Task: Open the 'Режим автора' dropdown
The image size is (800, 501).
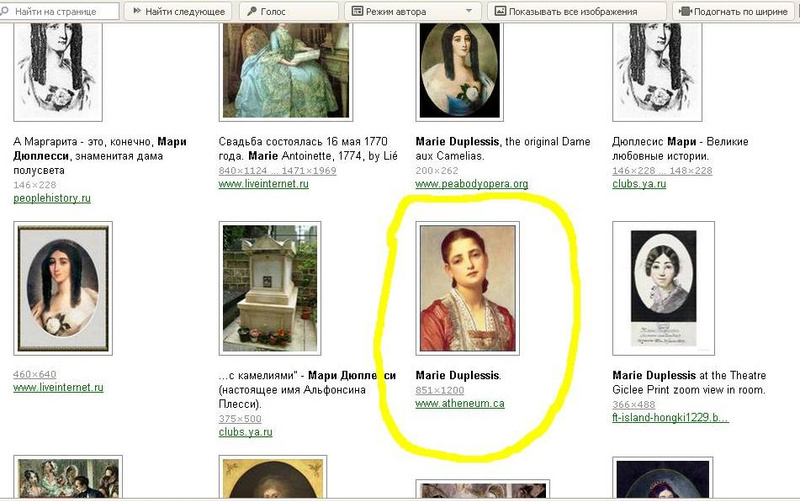Action: 413,11
